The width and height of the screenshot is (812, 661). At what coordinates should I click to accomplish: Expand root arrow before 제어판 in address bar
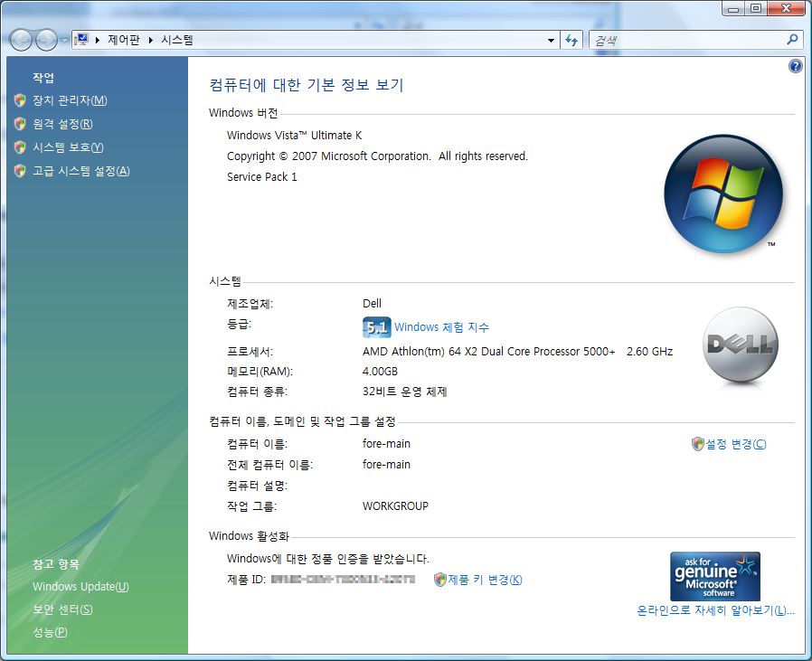pyautogui.click(x=98, y=40)
